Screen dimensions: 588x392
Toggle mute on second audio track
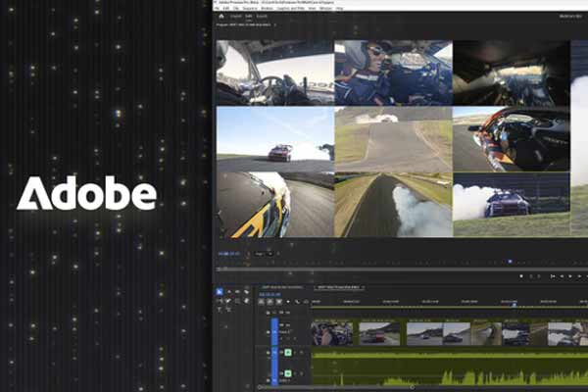coord(288,373)
